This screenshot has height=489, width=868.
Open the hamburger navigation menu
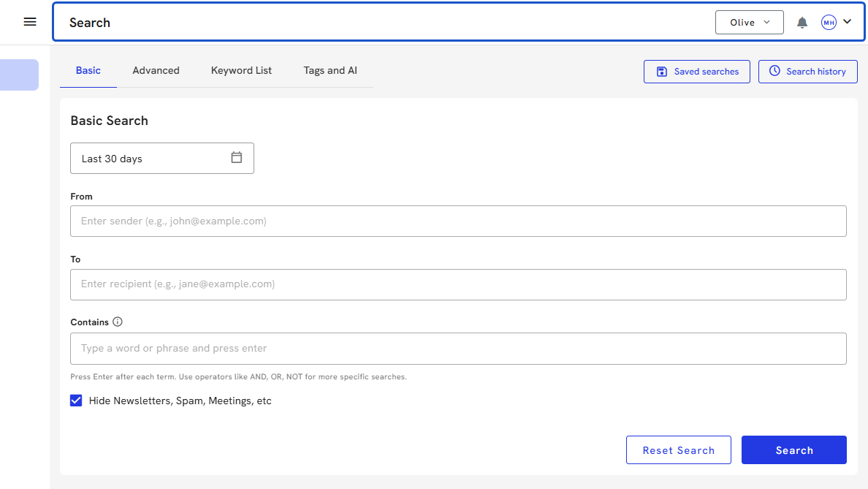(x=30, y=22)
